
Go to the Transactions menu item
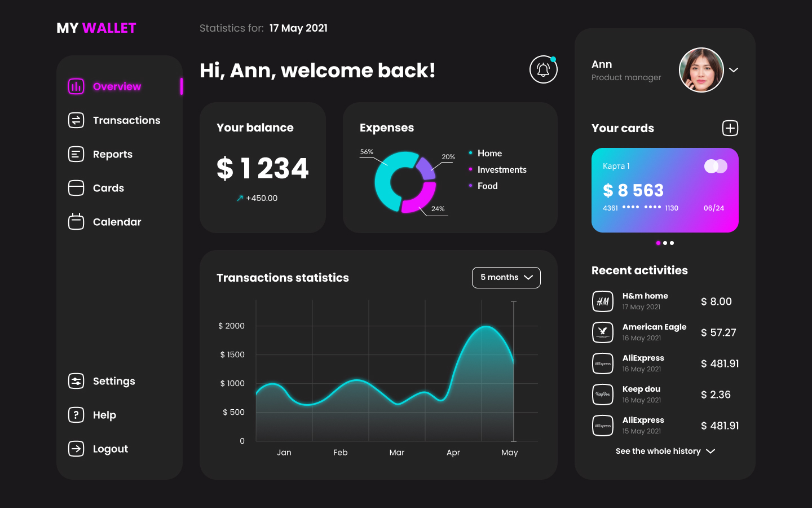pyautogui.click(x=126, y=120)
